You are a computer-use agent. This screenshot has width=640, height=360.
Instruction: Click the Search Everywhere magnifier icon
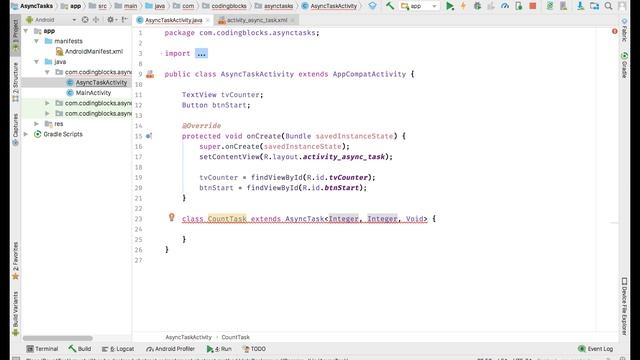click(608, 6)
